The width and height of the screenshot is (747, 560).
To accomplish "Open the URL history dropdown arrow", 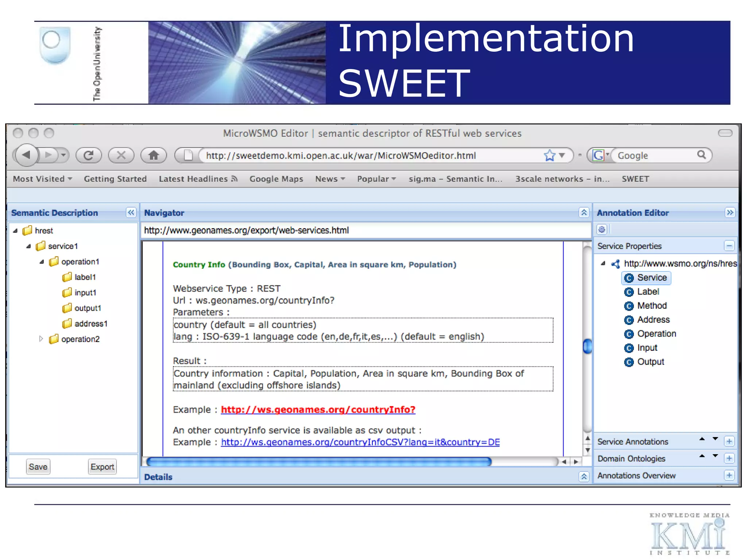I will [562, 156].
